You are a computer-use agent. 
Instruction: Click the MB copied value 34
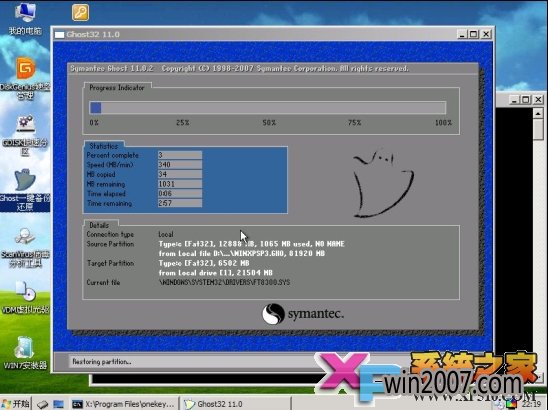tap(180, 174)
